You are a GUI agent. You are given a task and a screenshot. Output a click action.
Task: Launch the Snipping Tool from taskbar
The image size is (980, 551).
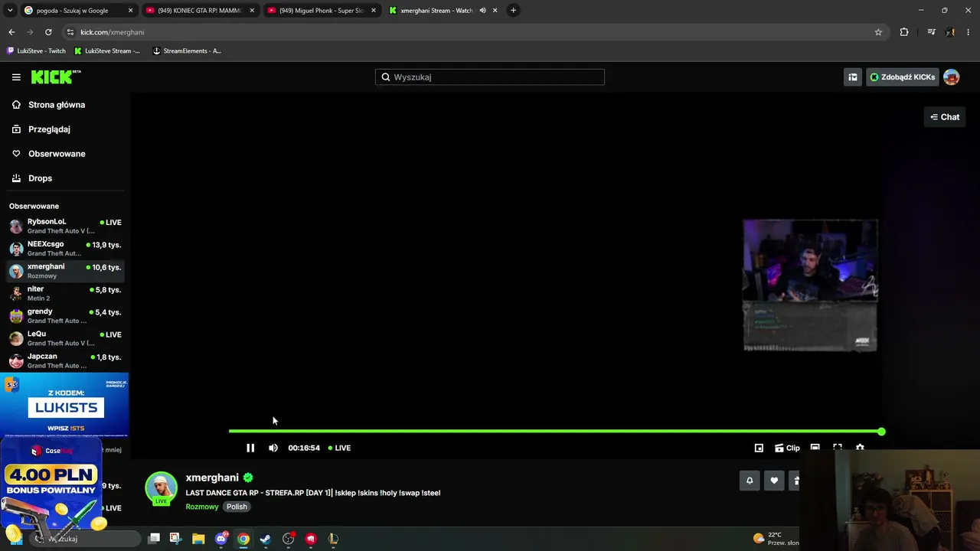pyautogui.click(x=175, y=539)
